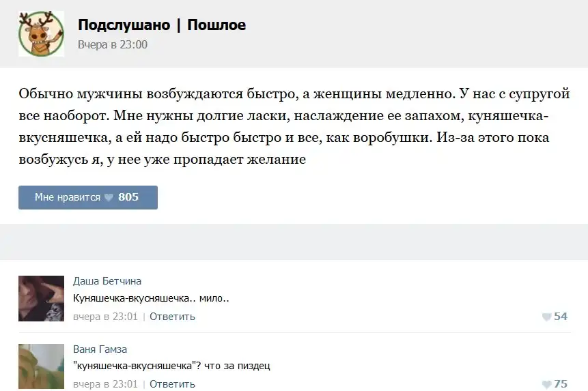Click the timestamp on Даша Бетчина's comment
588x391 pixels.
(105, 317)
